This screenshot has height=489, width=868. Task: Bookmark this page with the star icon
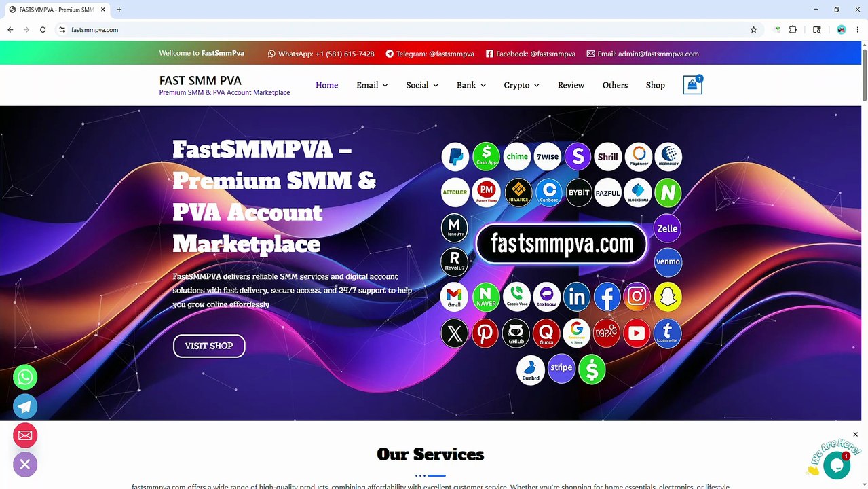[753, 30]
